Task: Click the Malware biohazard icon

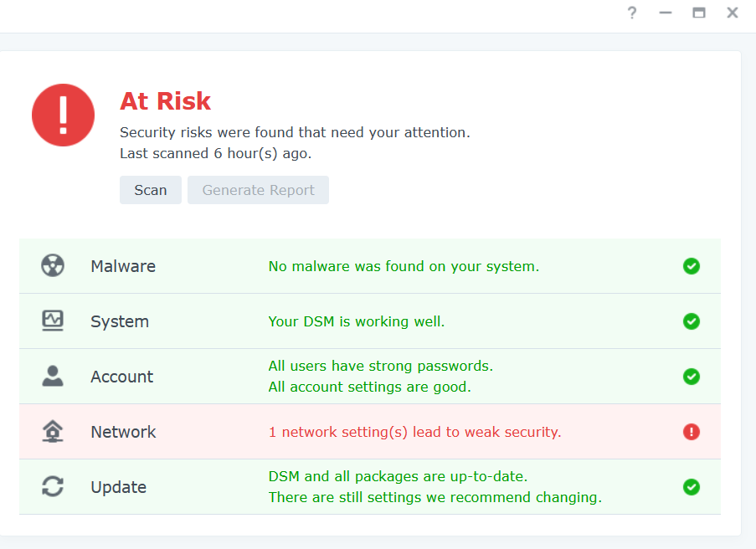Action: pos(53,266)
